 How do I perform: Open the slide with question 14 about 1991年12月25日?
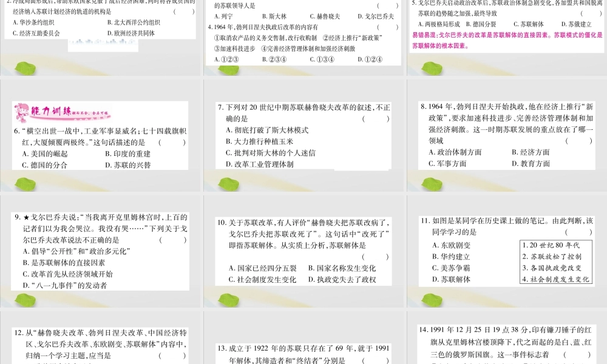click(507, 338)
